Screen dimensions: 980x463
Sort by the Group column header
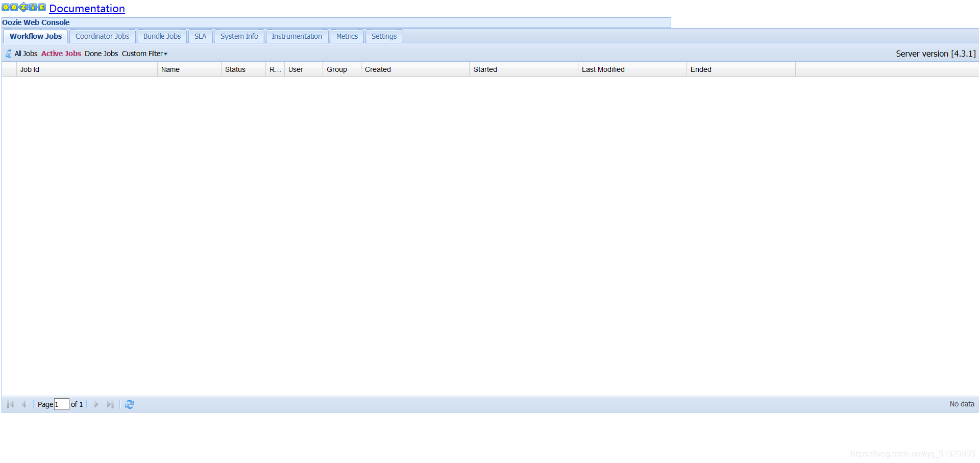pos(342,69)
